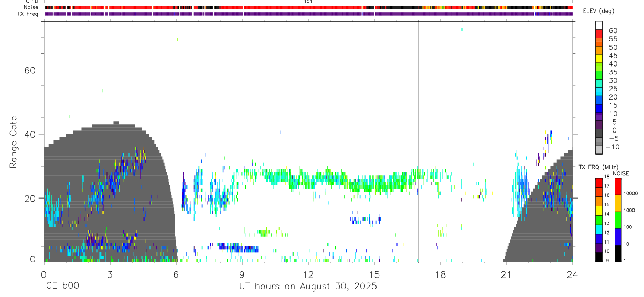Pick the green ELEV swatch between 30 and 35
This screenshot has width=644, height=297.
click(599, 75)
